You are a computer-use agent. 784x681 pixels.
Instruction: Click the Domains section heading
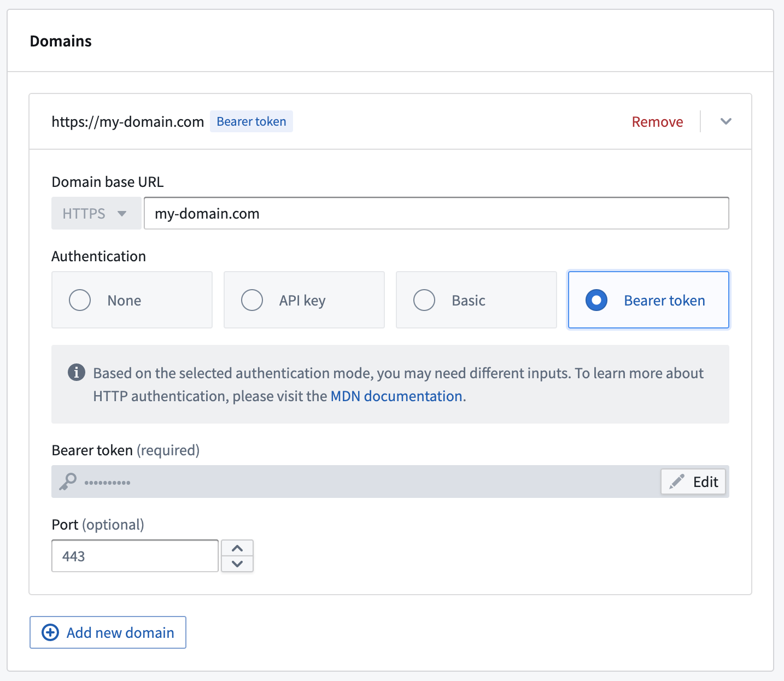click(x=61, y=41)
